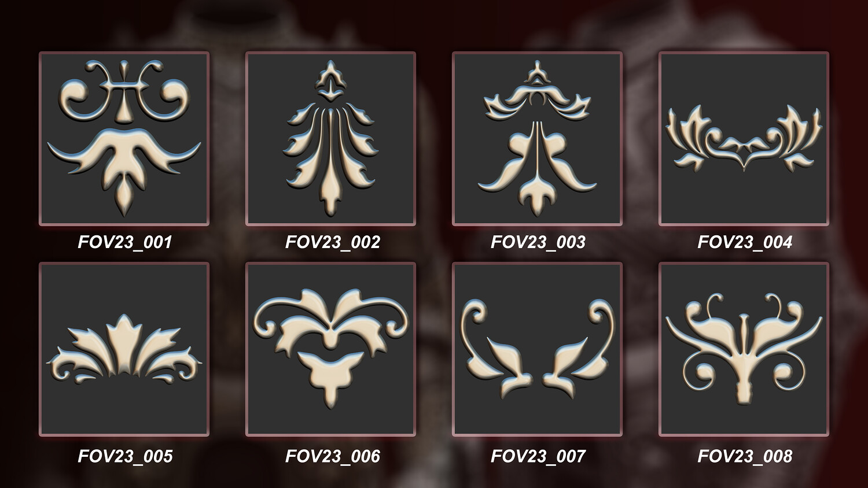Click the FOV23_003 label text
The image size is (868, 488).
click(538, 242)
